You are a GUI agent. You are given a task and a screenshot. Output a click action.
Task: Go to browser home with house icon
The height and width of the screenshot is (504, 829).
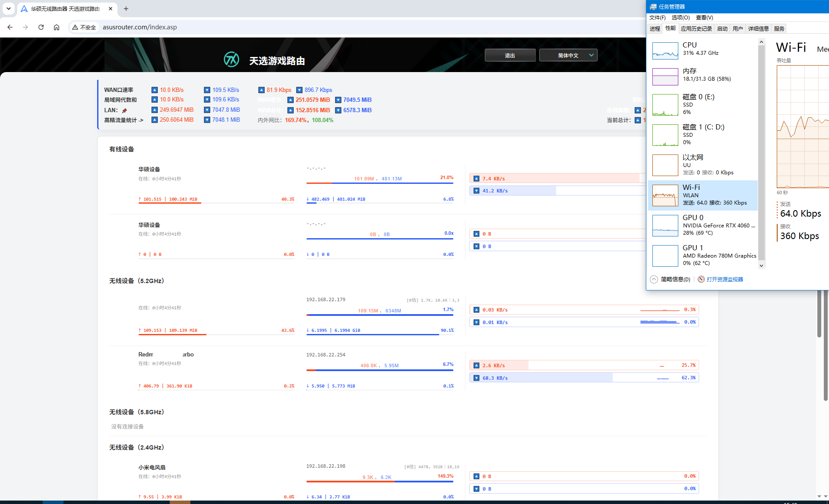(x=57, y=27)
